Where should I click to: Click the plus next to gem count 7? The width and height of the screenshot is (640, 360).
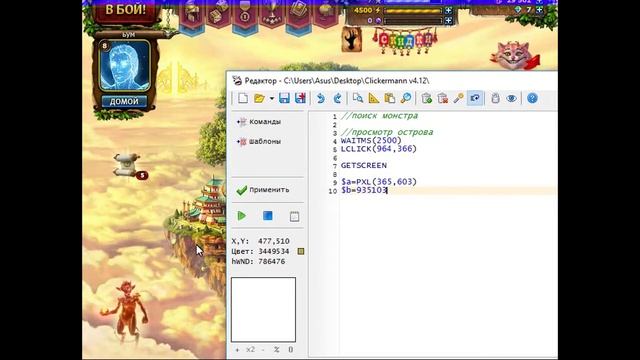pos(539,10)
